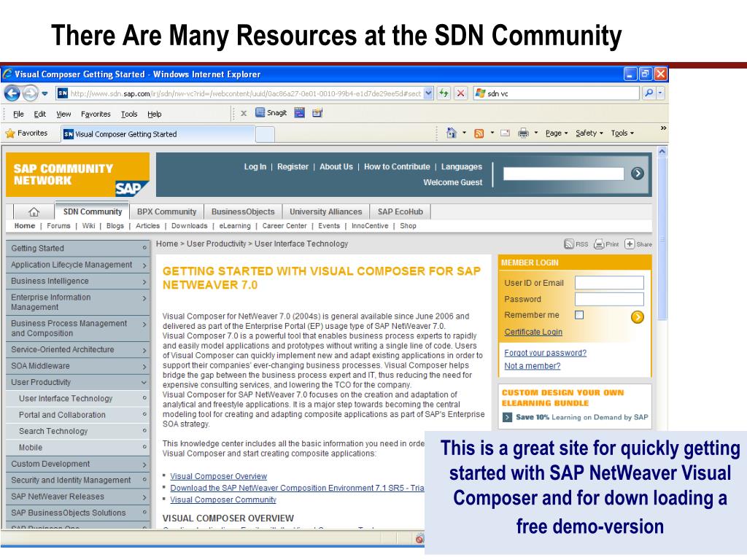747x560 pixels.
Task: Click the scrollbar up arrow
Action: [662, 152]
